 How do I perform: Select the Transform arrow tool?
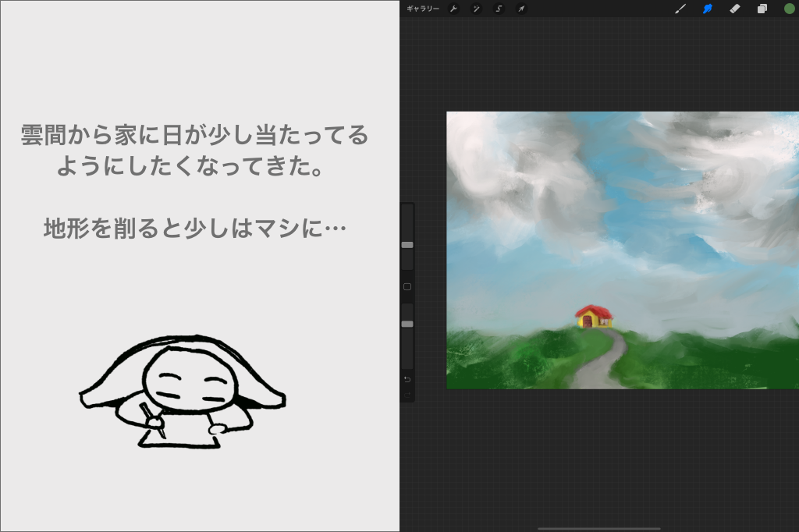pyautogui.click(x=520, y=9)
